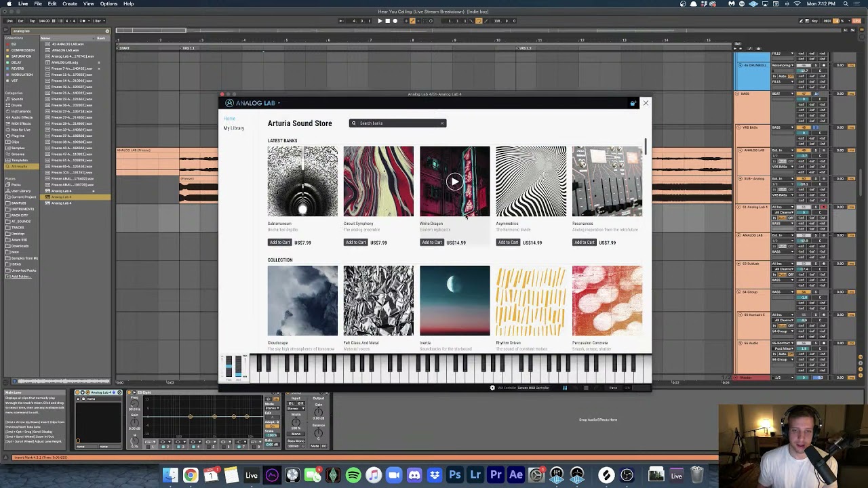Open User Library in Places

20,190
